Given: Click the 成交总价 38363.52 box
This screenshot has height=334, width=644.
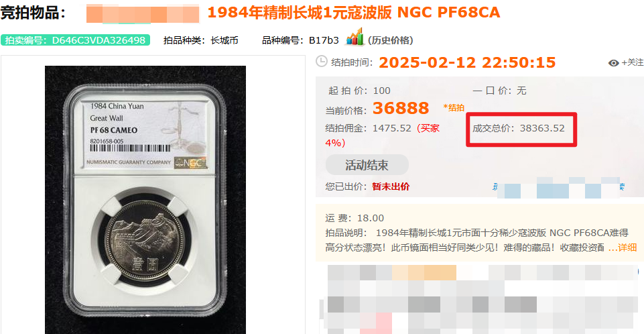Looking at the screenshot, I should 521,129.
